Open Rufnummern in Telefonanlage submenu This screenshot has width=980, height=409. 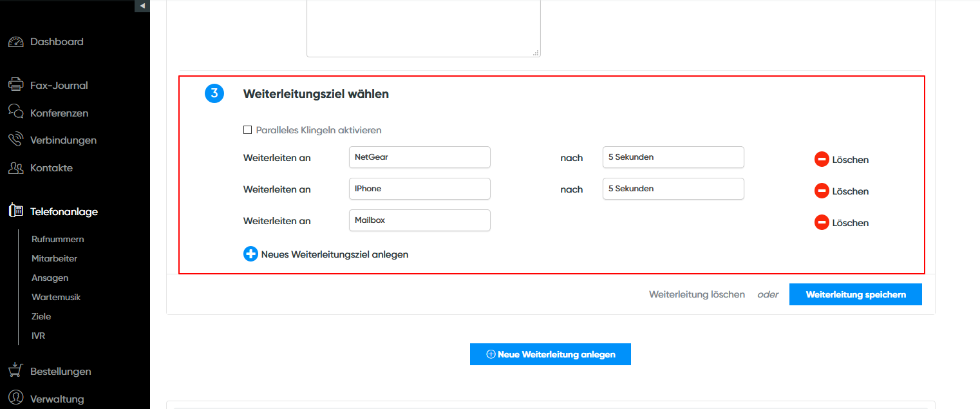tap(58, 239)
